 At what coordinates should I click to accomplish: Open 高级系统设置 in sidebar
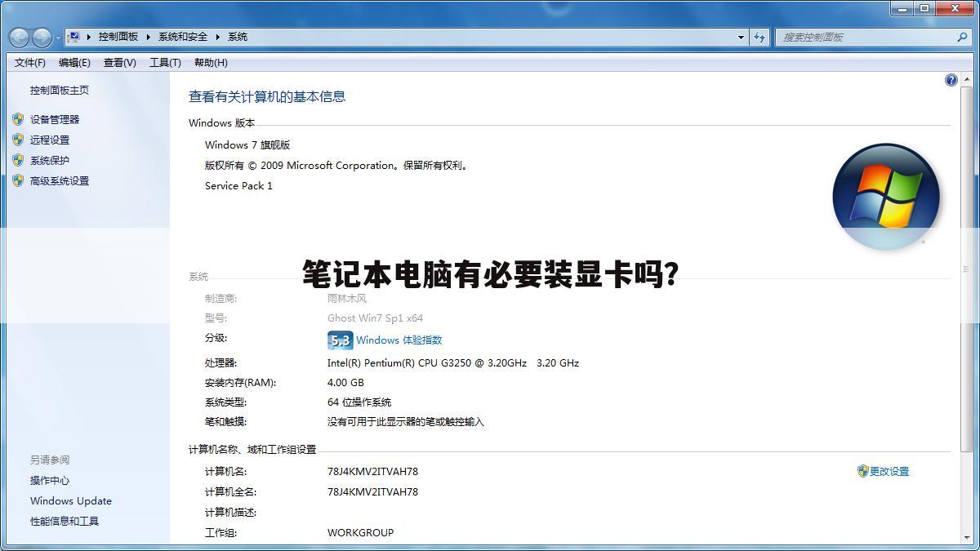(60, 180)
